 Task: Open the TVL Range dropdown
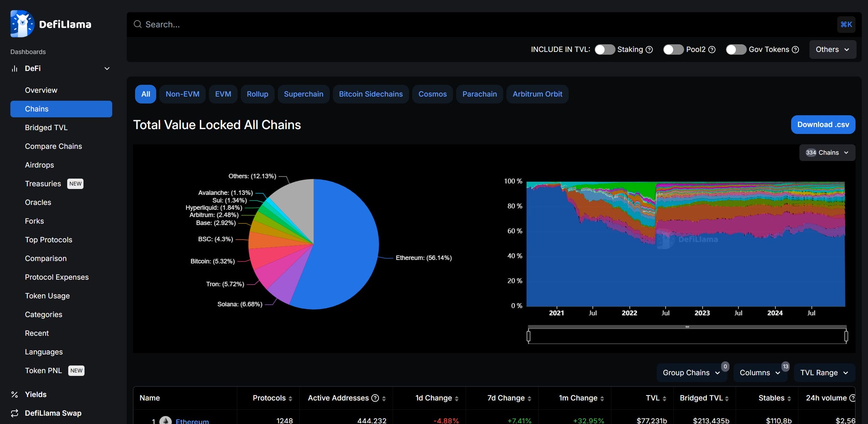(x=824, y=373)
